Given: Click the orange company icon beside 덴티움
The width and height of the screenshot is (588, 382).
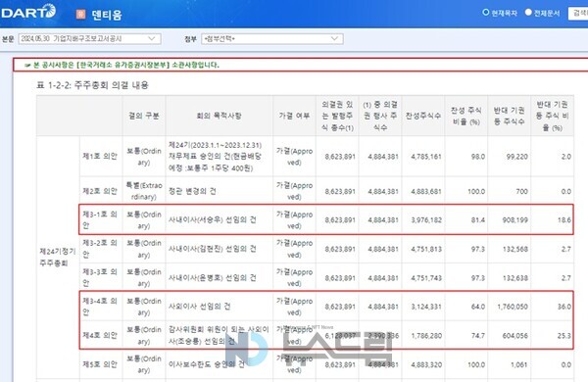Looking at the screenshot, I should pos(80,15).
